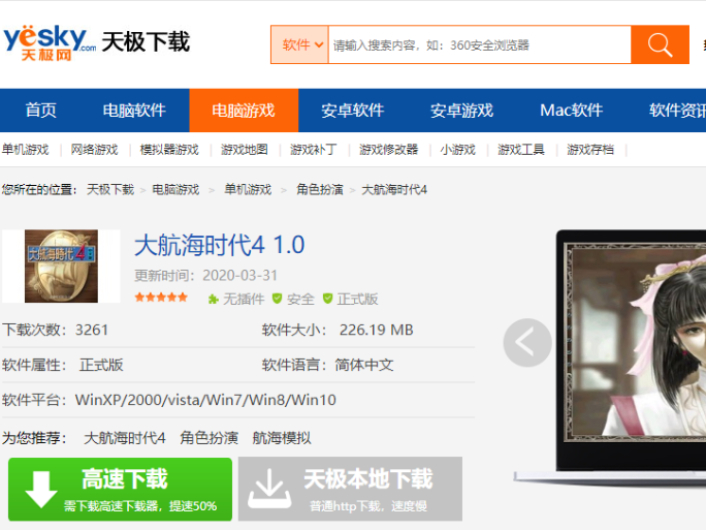706x530 pixels.
Task: Click the orange search magnifier button
Action: [x=660, y=45]
